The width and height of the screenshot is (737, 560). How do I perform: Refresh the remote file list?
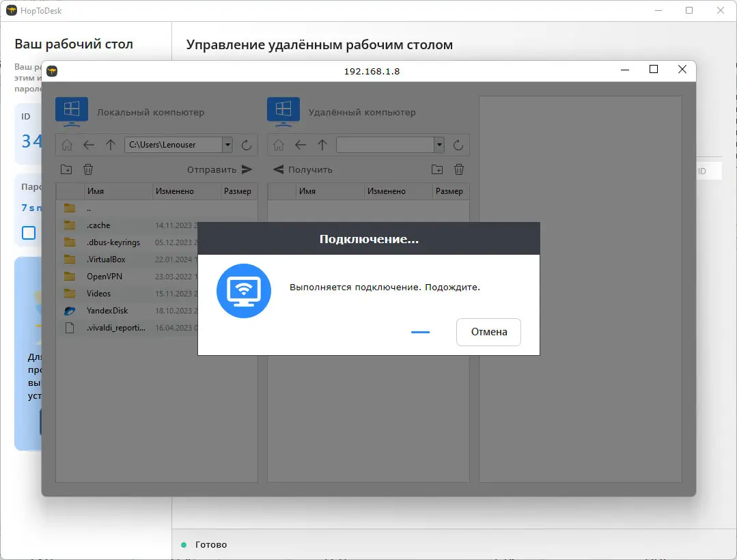(458, 144)
